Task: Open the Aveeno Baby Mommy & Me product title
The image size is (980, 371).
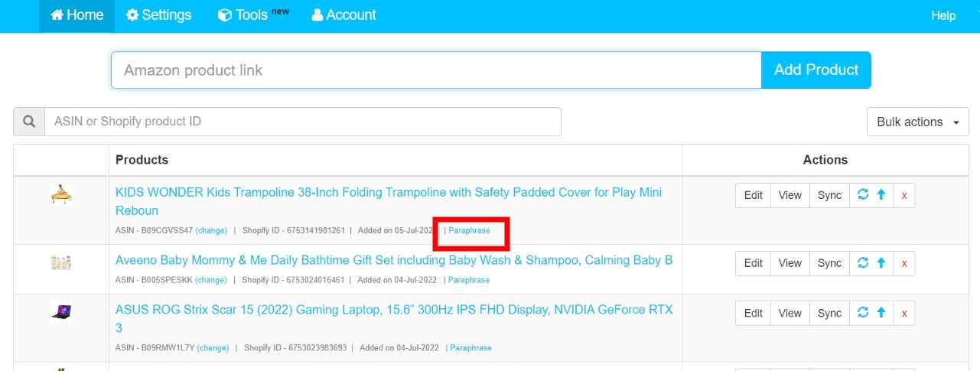Action: (394, 260)
